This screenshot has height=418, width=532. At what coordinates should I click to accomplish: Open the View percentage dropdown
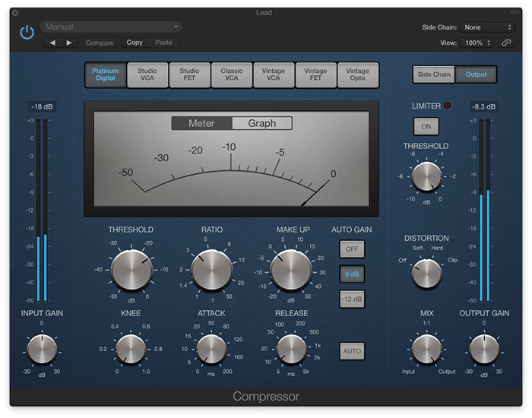point(478,43)
